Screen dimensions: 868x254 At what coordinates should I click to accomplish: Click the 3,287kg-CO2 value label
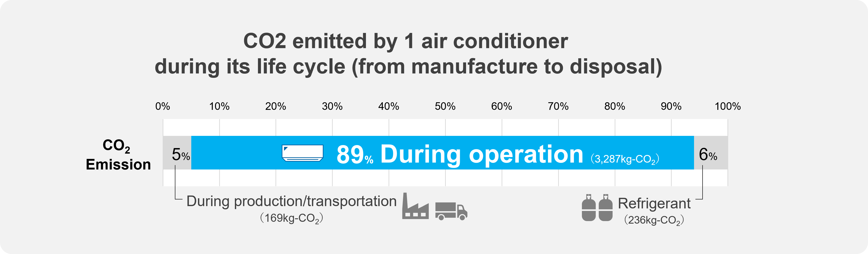coord(624,159)
